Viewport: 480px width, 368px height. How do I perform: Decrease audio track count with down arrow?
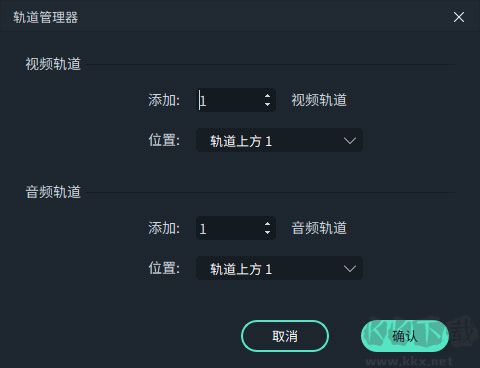(267, 232)
